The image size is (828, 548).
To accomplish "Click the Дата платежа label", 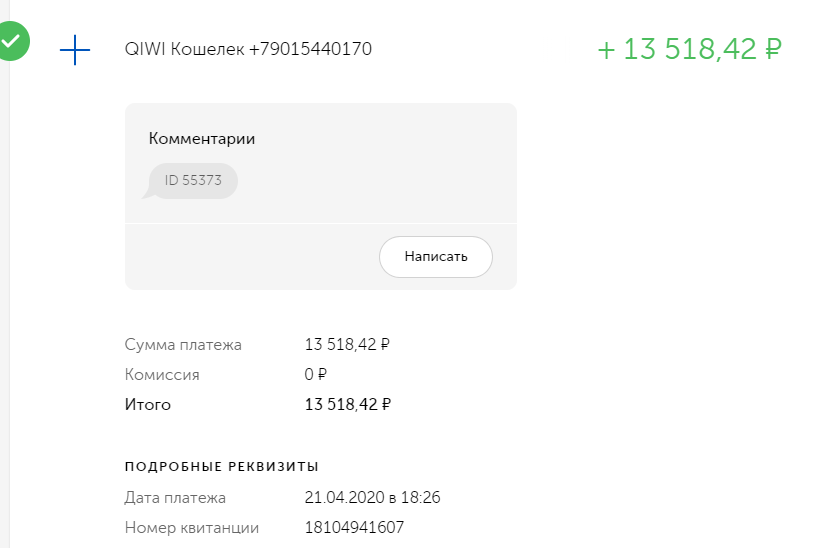I will (175, 497).
